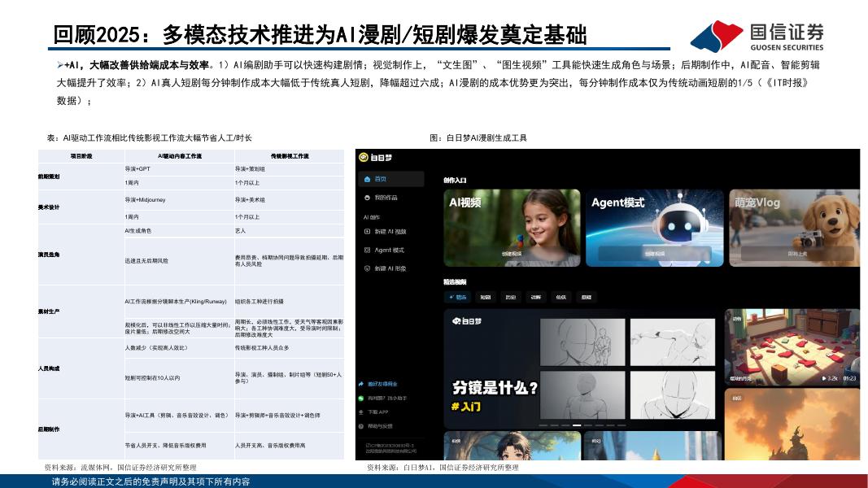The width and height of the screenshot is (868, 488).
Task: Open the Agent模式 robot card
Action: pyautogui.click(x=654, y=228)
